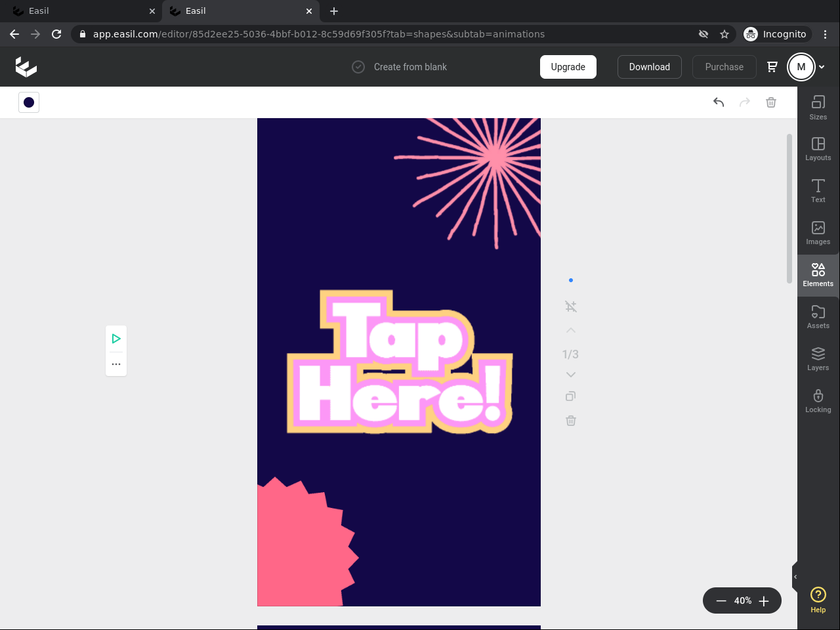The width and height of the screenshot is (840, 630).
Task: Select the Elements sidebar tab
Action: [818, 276]
